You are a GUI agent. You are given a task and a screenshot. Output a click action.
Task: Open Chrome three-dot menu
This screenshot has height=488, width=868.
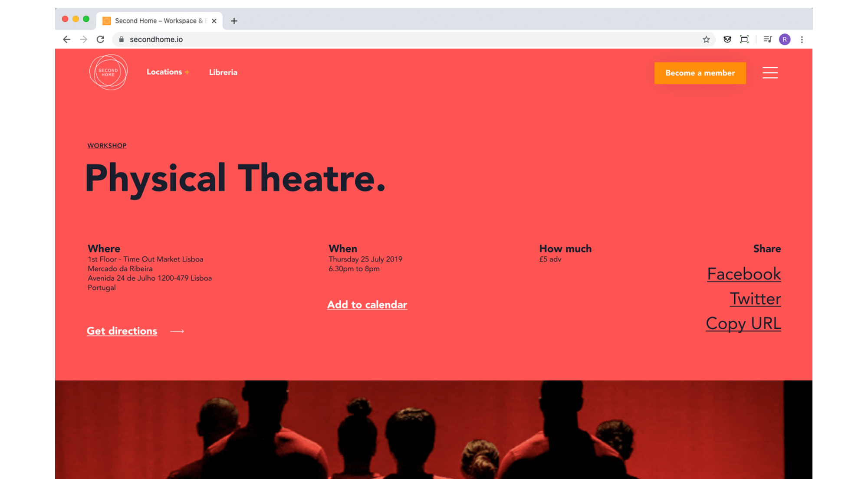tap(802, 39)
